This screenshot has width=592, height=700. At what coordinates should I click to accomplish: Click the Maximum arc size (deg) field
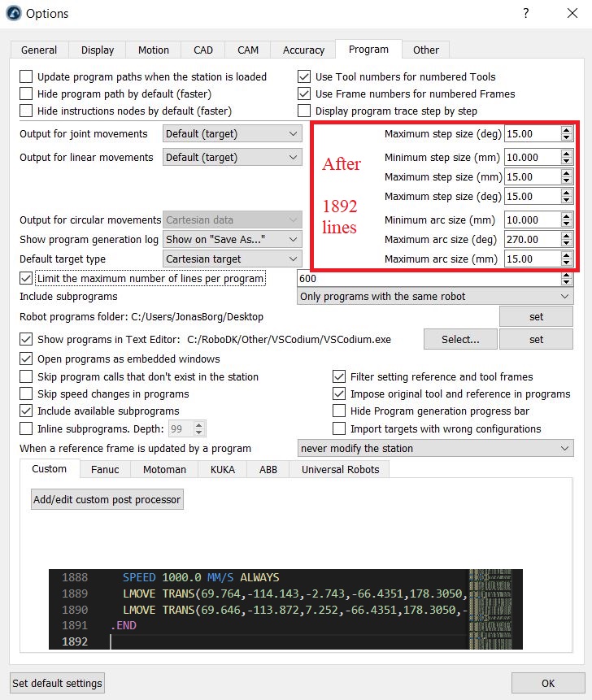(532, 240)
